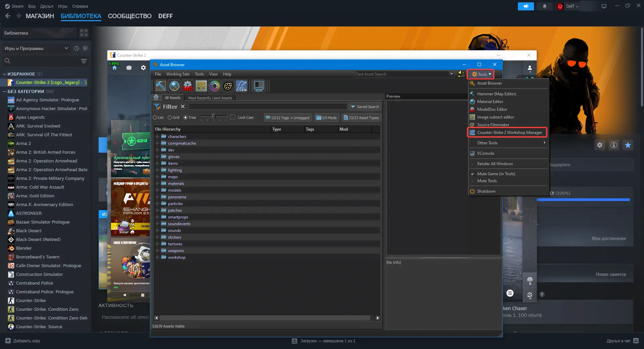This screenshot has width=644, height=349.
Task: Toggle 23/23 Asset Types filter
Action: pyautogui.click(x=361, y=117)
